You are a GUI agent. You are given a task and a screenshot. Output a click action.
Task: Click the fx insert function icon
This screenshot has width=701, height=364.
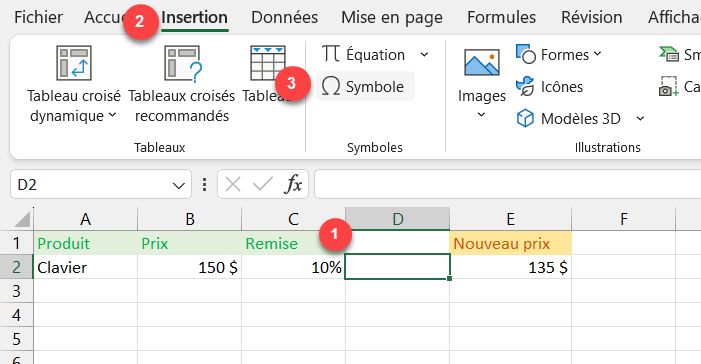pyautogui.click(x=293, y=184)
